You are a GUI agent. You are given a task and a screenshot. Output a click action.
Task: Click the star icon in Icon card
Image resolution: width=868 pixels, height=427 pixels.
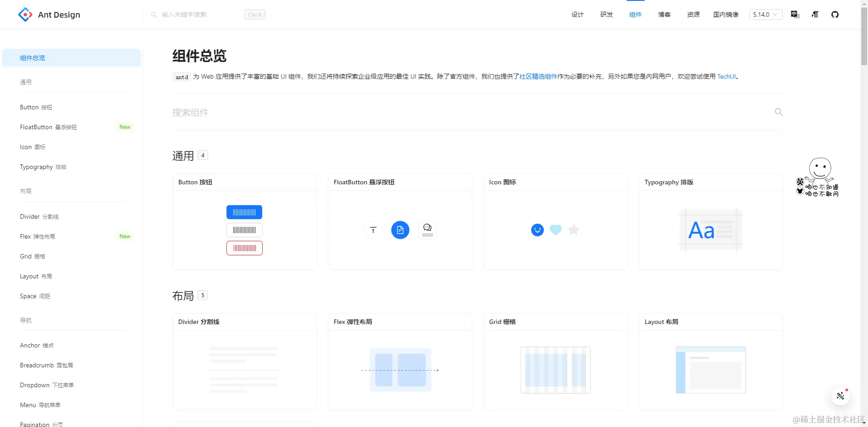click(x=574, y=230)
